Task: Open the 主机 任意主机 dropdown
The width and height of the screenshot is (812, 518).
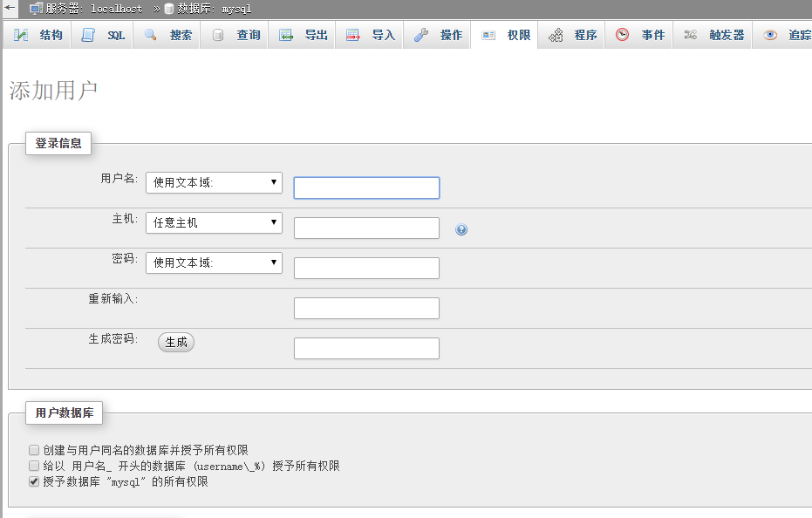Action: [214, 222]
